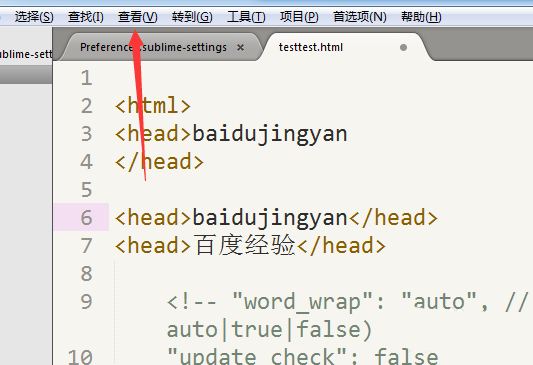533x365 pixels.
Task: Click line number 8 in gutter
Action: click(87, 273)
